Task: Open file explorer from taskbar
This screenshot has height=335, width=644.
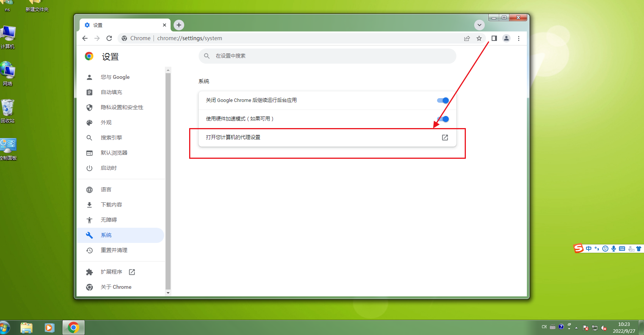Action: [x=27, y=328]
